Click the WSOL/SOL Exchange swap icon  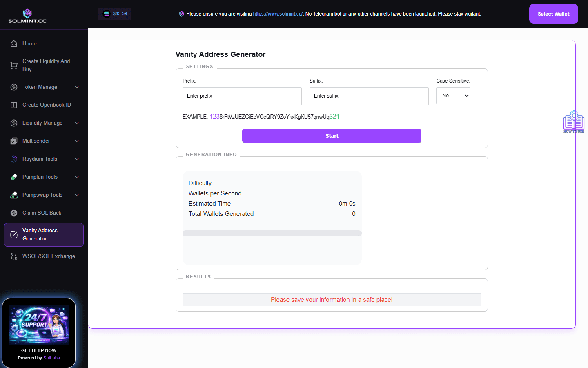[x=13, y=256]
